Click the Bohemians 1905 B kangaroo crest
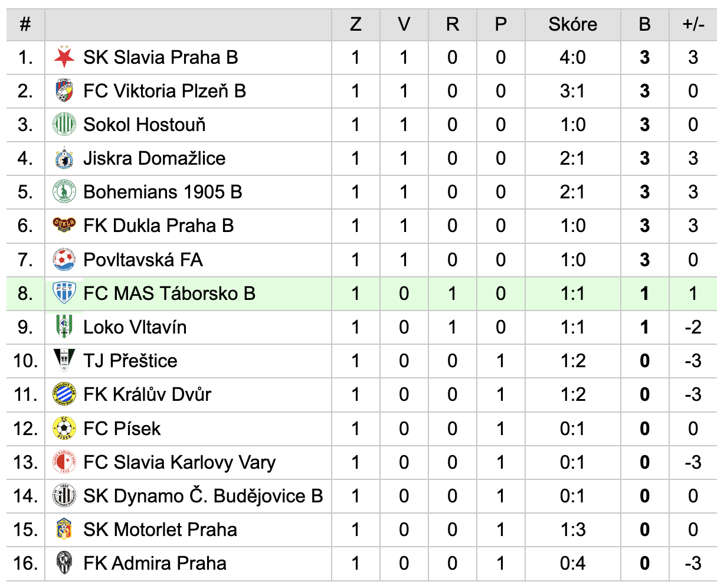 [x=64, y=192]
